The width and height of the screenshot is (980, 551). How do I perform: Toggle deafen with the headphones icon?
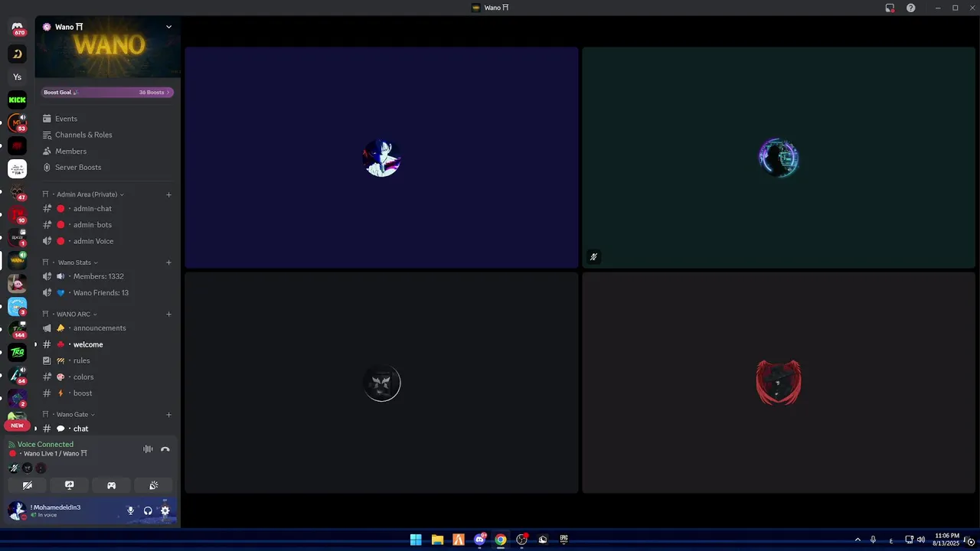(148, 510)
